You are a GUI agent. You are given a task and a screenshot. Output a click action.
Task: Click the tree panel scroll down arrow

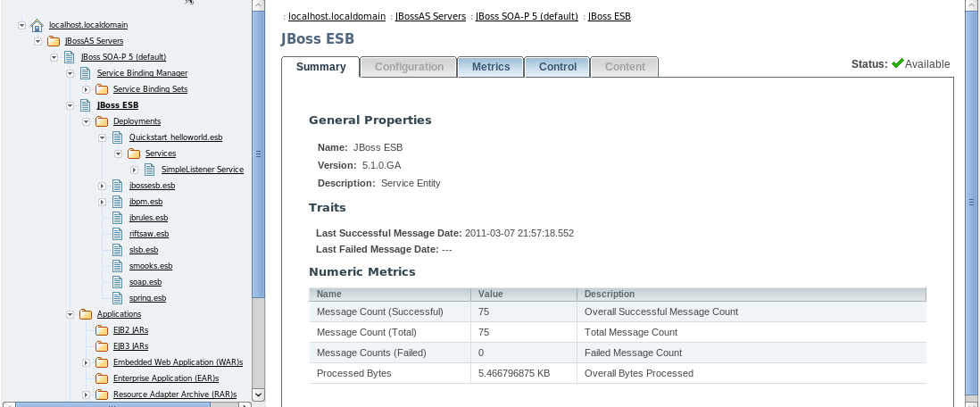[x=259, y=394]
